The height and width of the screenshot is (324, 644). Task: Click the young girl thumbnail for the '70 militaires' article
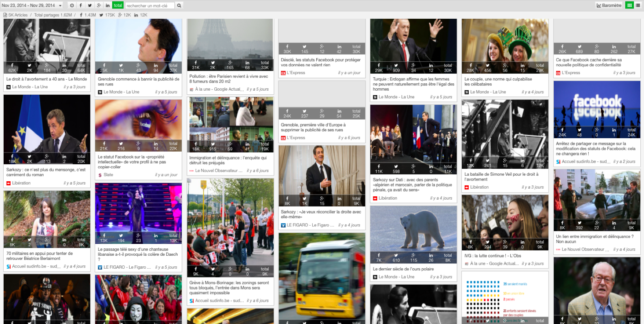(47, 220)
